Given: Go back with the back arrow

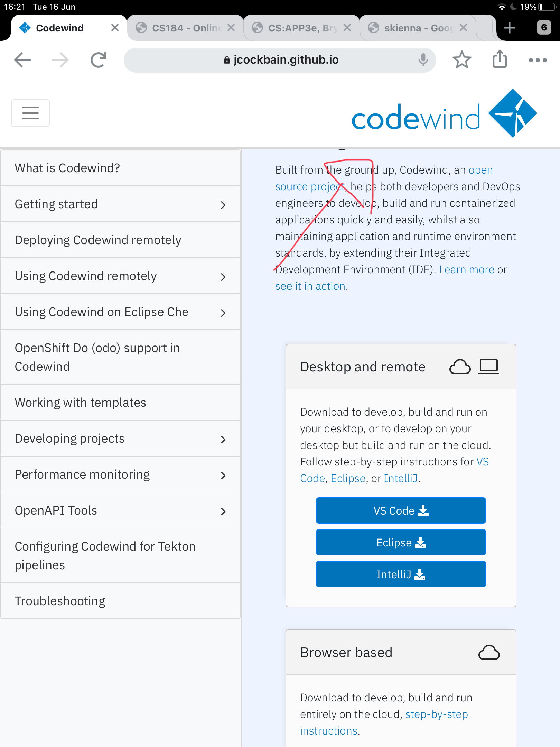Looking at the screenshot, I should click(x=22, y=59).
